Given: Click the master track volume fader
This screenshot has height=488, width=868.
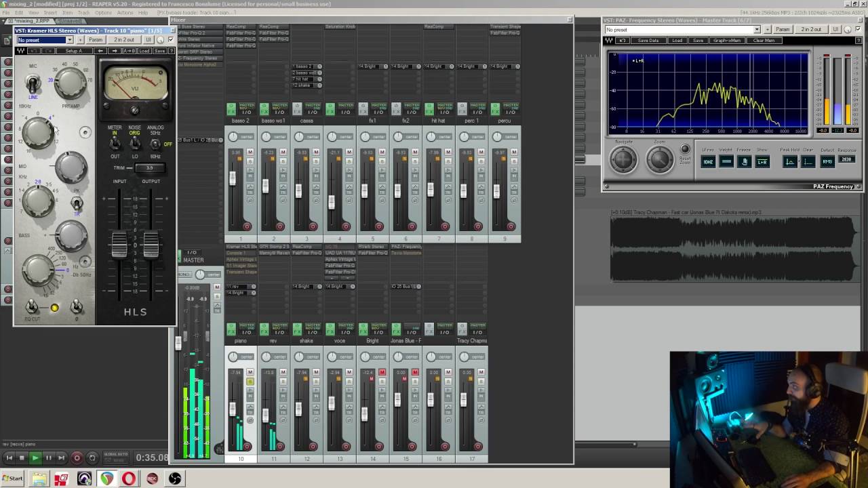Looking at the screenshot, I should click(x=178, y=343).
